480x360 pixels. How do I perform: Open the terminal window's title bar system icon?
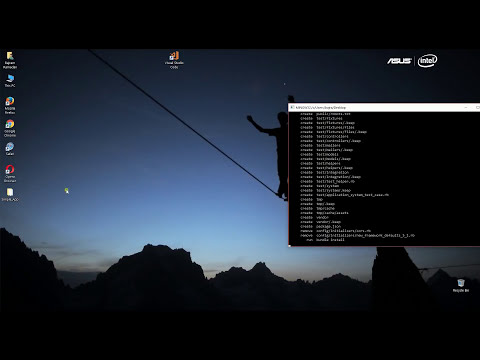[x=292, y=107]
